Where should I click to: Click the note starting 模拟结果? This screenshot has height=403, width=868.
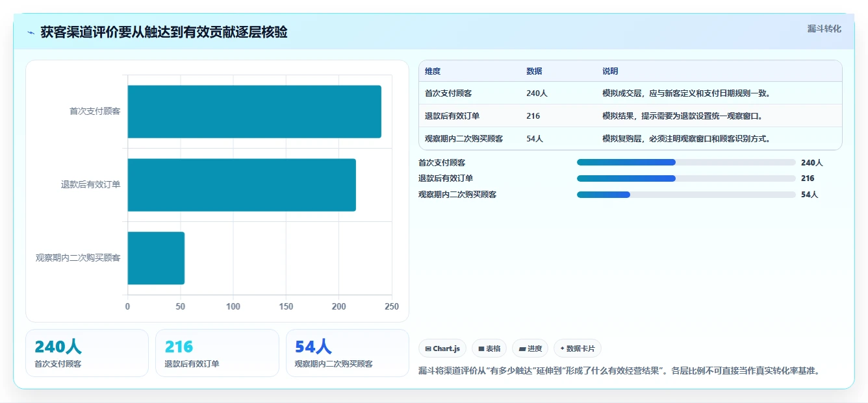(682, 116)
